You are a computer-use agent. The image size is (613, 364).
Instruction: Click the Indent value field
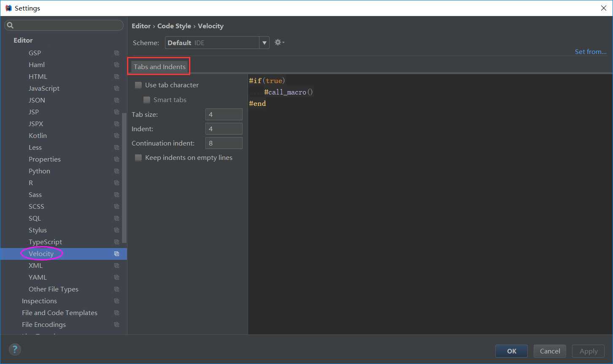point(224,129)
